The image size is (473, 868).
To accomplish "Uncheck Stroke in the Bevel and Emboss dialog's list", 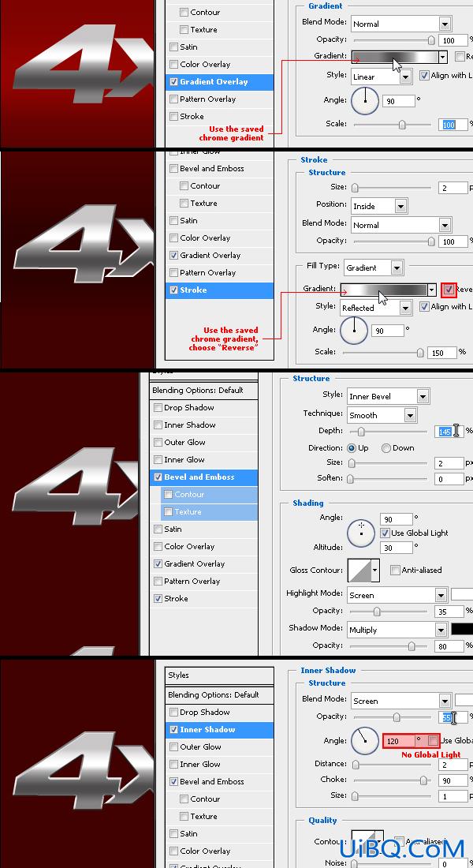I will click(158, 598).
